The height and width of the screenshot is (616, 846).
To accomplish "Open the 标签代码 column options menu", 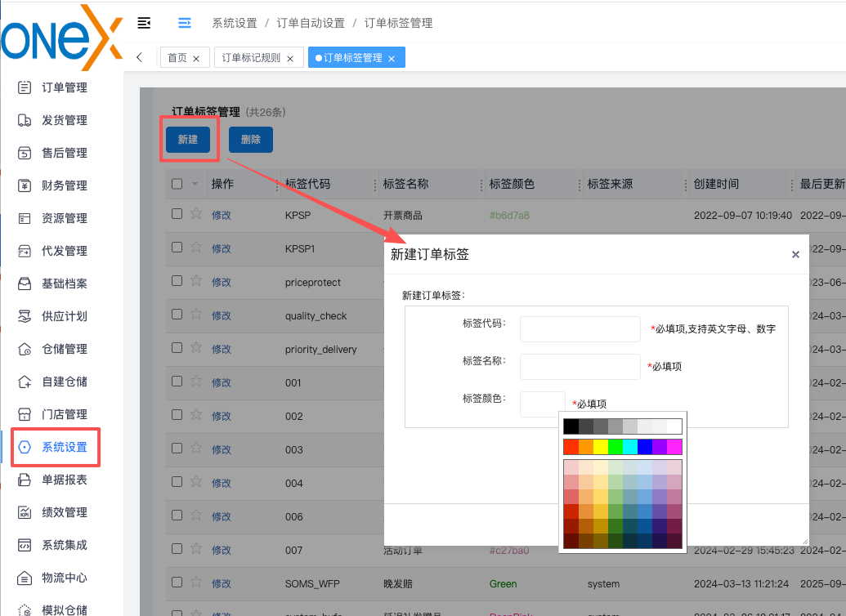I will [375, 185].
